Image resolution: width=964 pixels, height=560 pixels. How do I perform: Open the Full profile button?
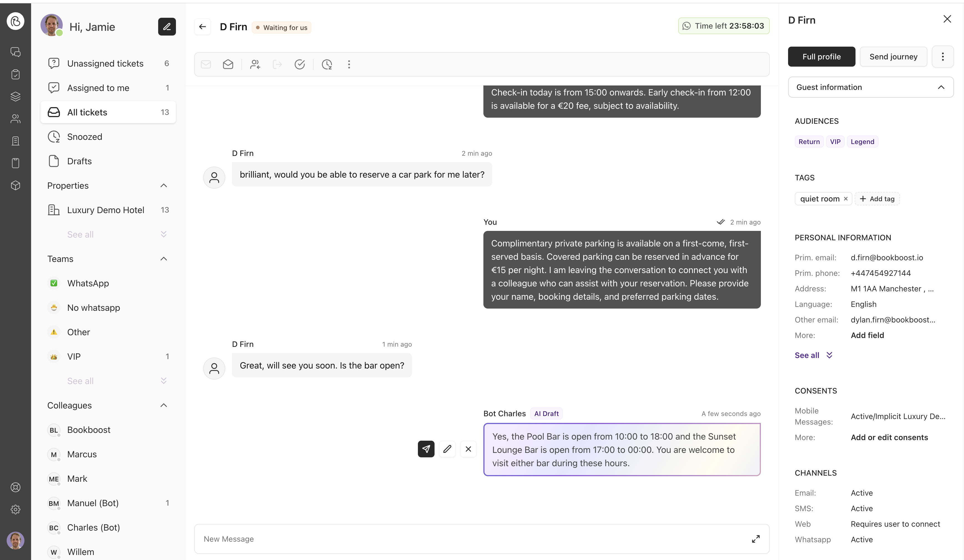point(821,57)
